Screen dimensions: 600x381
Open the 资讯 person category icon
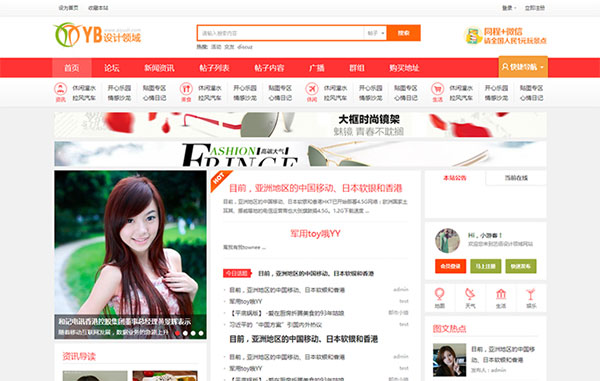[60, 89]
